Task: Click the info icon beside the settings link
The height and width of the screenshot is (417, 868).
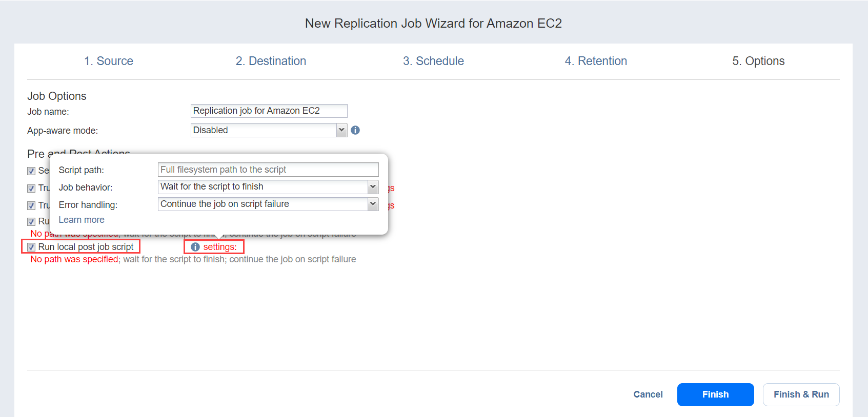Action: pyautogui.click(x=195, y=247)
